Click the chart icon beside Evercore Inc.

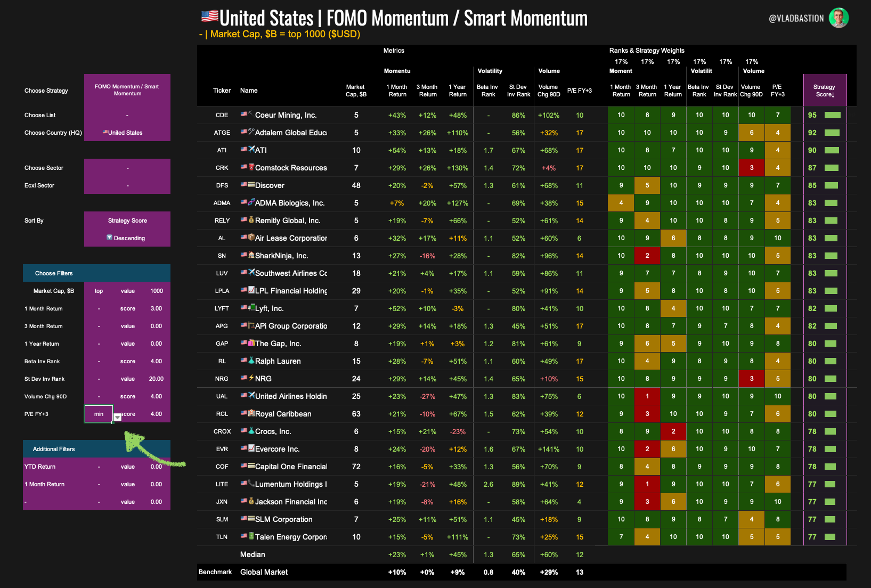point(251,448)
